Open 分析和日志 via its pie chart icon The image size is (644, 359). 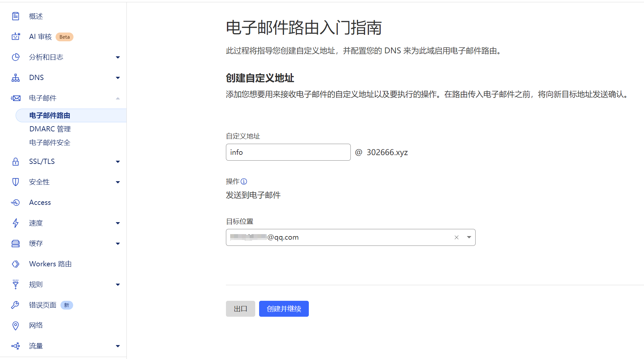(16, 57)
